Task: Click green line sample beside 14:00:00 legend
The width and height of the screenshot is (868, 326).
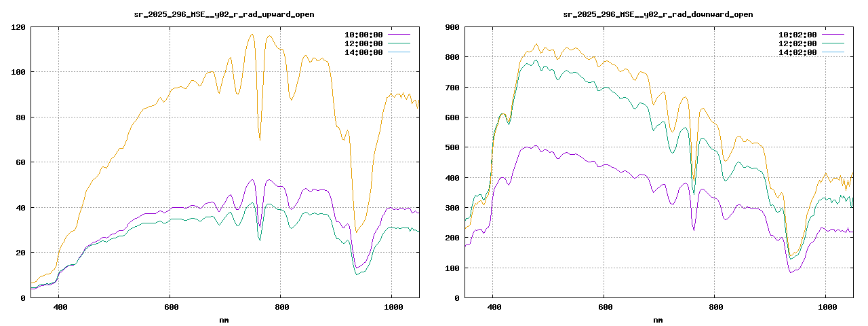Action: [x=399, y=52]
